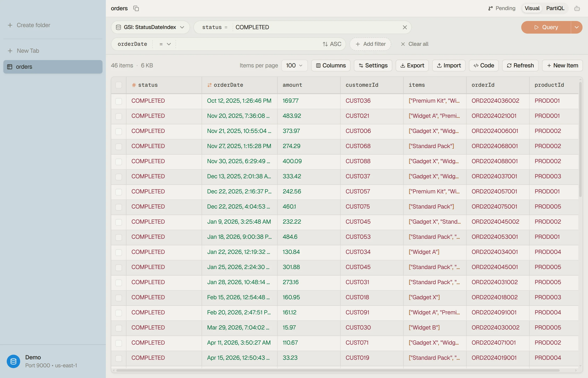The height and width of the screenshot is (378, 588).
Task: Toggle ASC sort order
Action: [332, 44]
